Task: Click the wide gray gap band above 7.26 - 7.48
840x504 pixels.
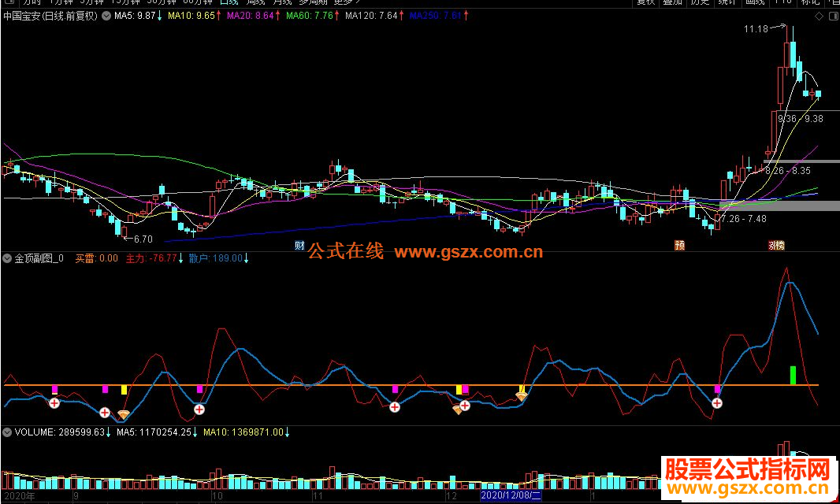Action: click(x=780, y=206)
